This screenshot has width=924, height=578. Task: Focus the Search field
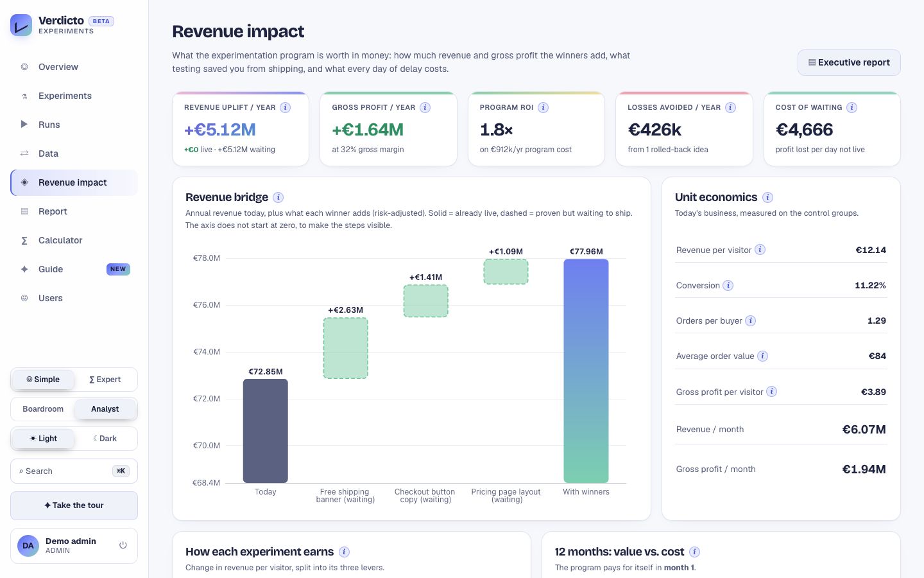[x=74, y=471]
